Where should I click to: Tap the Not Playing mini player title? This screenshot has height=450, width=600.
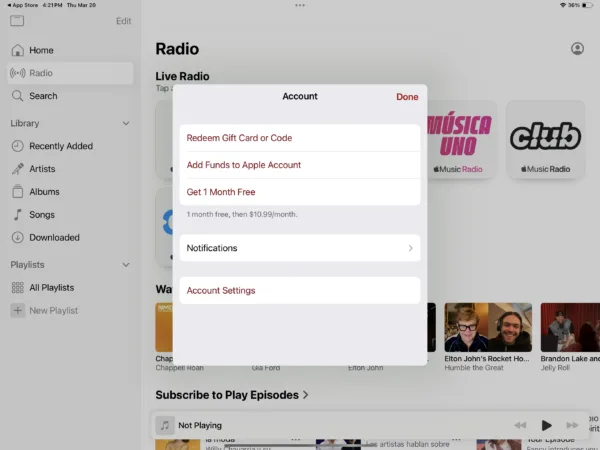tap(200, 425)
